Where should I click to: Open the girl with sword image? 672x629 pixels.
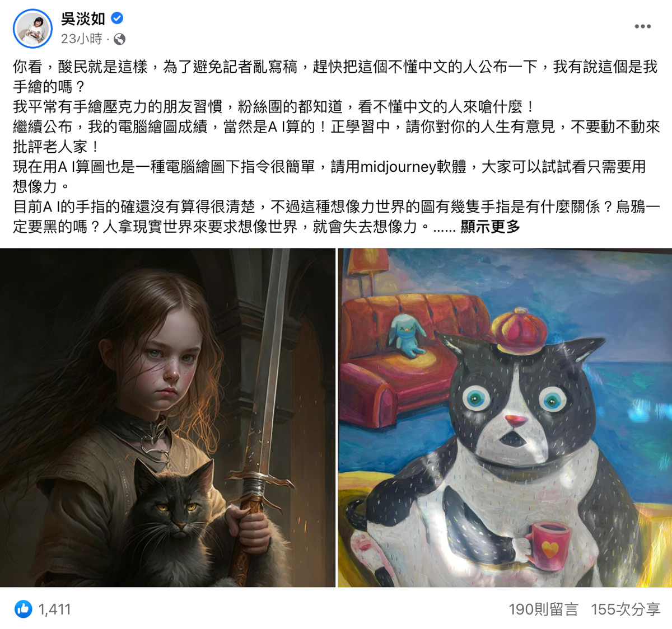167,417
